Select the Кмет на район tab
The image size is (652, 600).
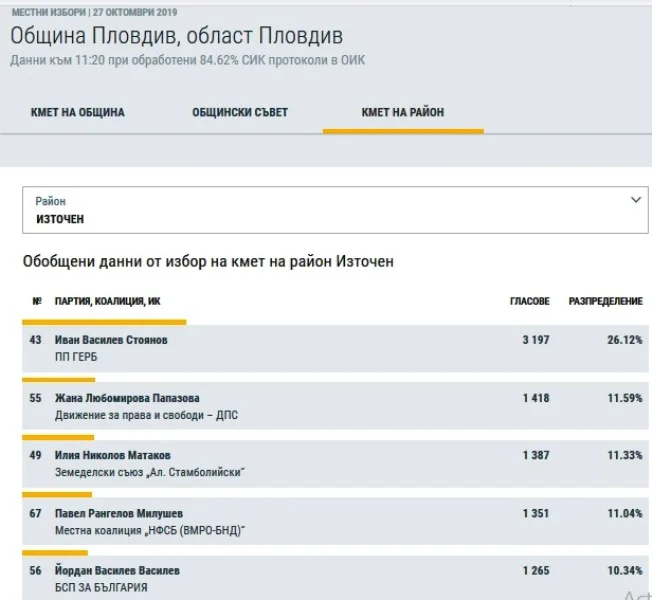[x=403, y=112]
